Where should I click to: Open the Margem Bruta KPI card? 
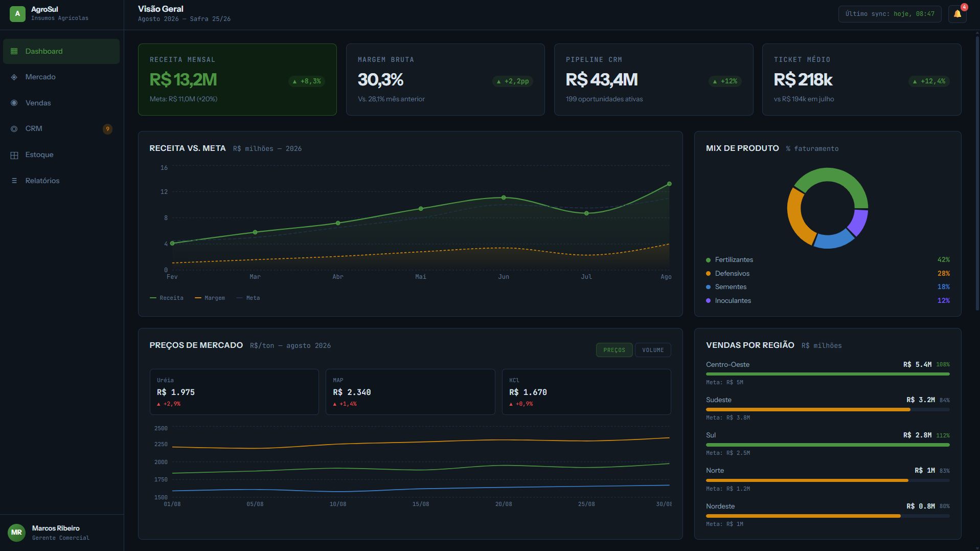click(445, 79)
